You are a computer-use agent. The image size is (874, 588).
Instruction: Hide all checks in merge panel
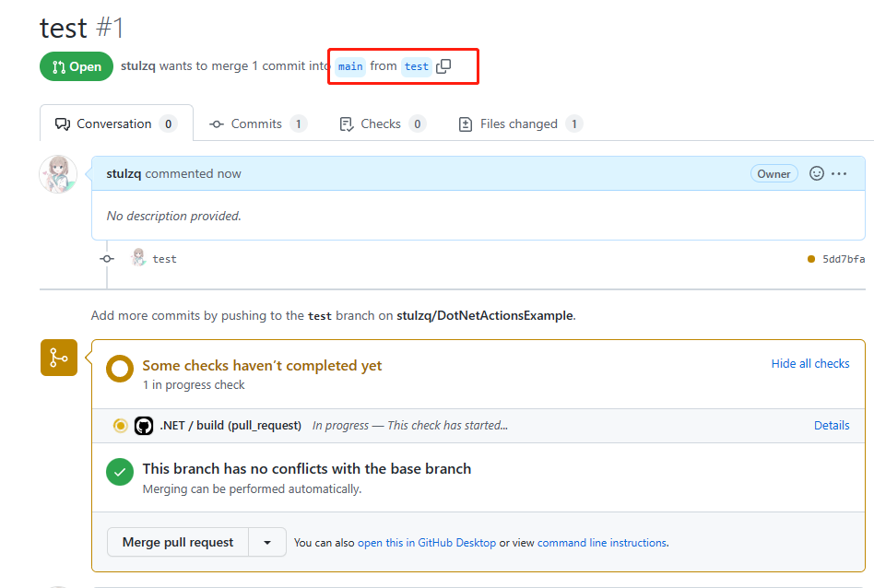[x=810, y=364]
